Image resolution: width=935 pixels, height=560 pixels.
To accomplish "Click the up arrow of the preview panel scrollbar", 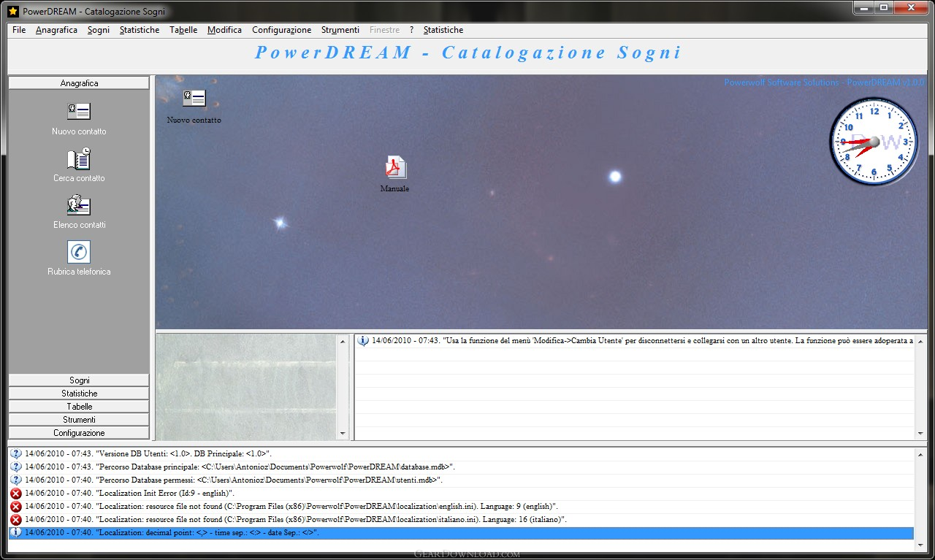I will [x=343, y=341].
